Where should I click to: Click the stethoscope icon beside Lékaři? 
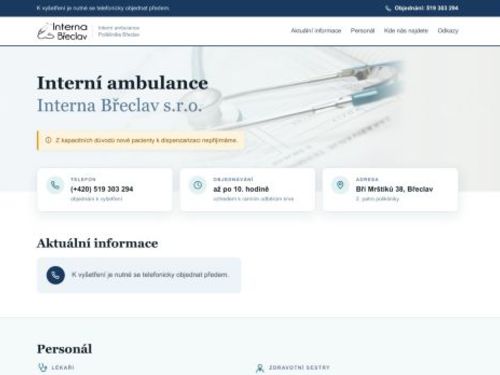pyautogui.click(x=42, y=367)
